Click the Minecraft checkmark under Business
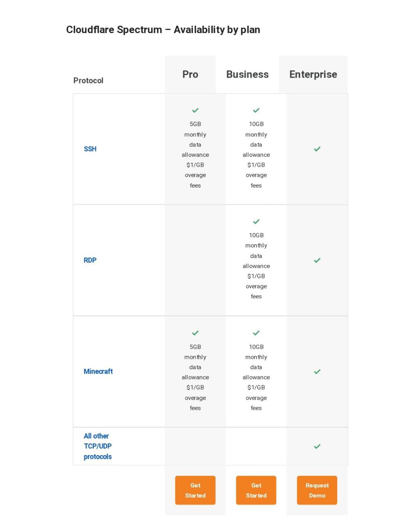The width and height of the screenshot is (420, 531). [256, 333]
